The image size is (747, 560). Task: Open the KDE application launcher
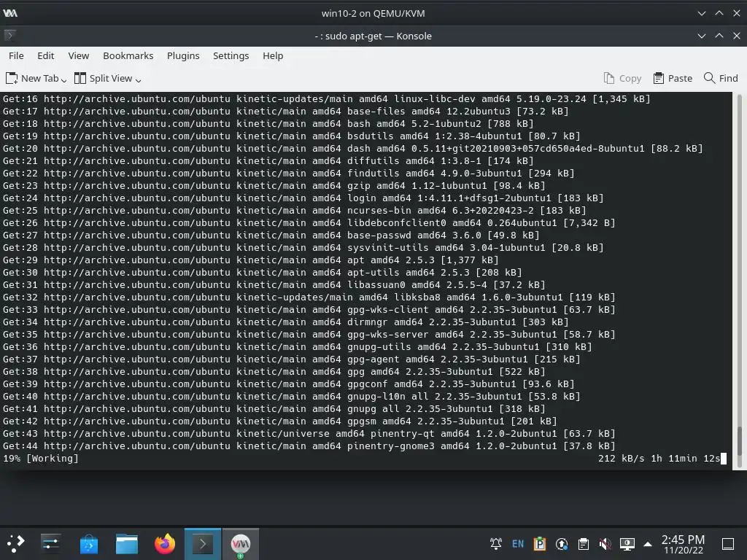click(16, 543)
